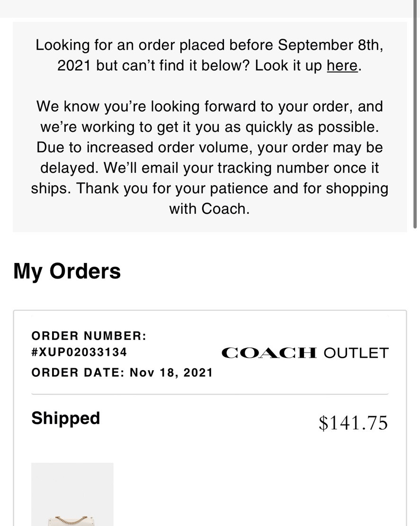
Task: Tap the COACH wordmark in the order card
Action: pyautogui.click(x=269, y=353)
